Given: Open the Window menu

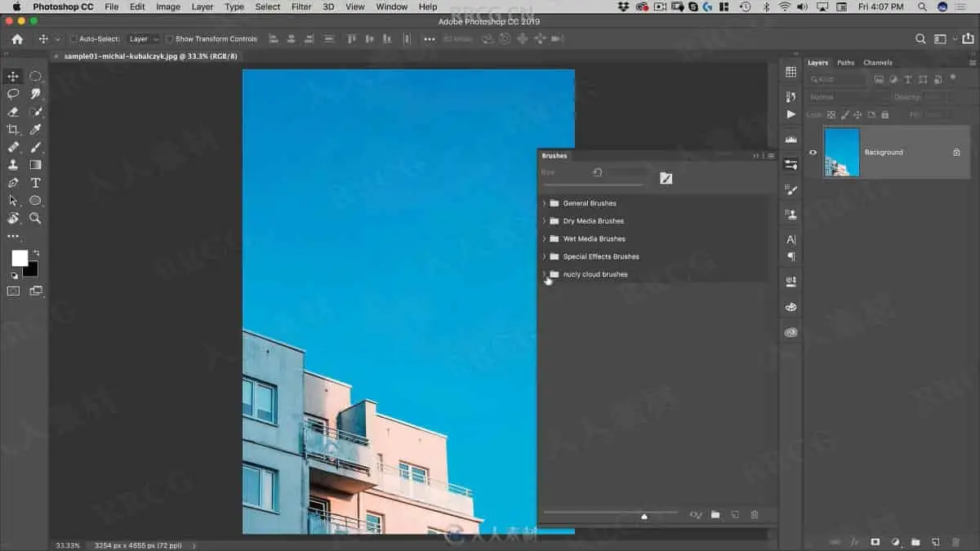Looking at the screenshot, I should tap(392, 7).
